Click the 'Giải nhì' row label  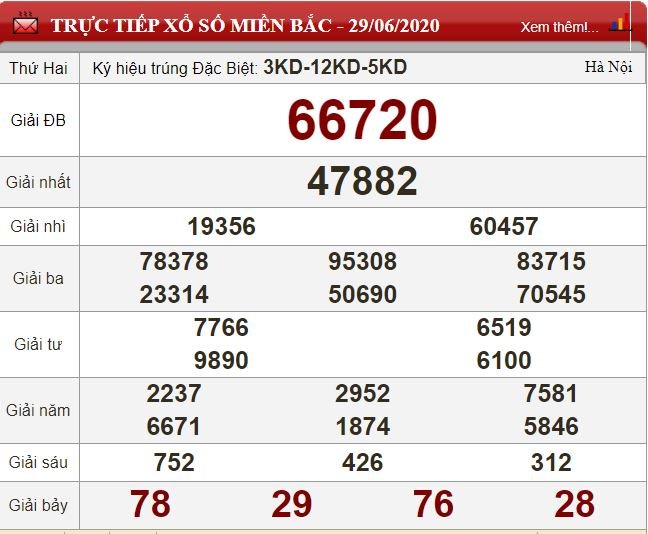coord(38,226)
